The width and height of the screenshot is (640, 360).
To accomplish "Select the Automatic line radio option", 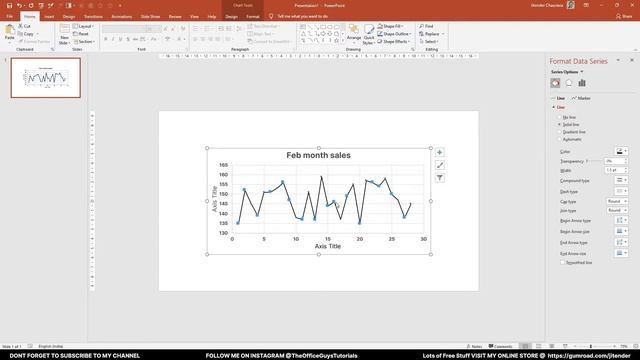I will point(560,139).
